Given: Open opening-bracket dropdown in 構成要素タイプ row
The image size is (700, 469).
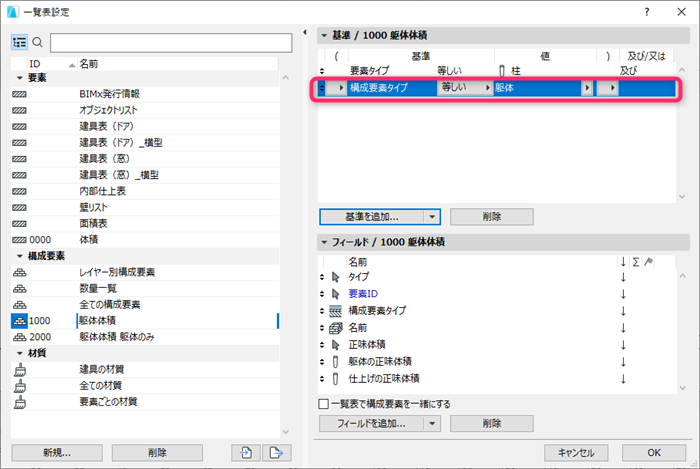Looking at the screenshot, I should click(336, 87).
